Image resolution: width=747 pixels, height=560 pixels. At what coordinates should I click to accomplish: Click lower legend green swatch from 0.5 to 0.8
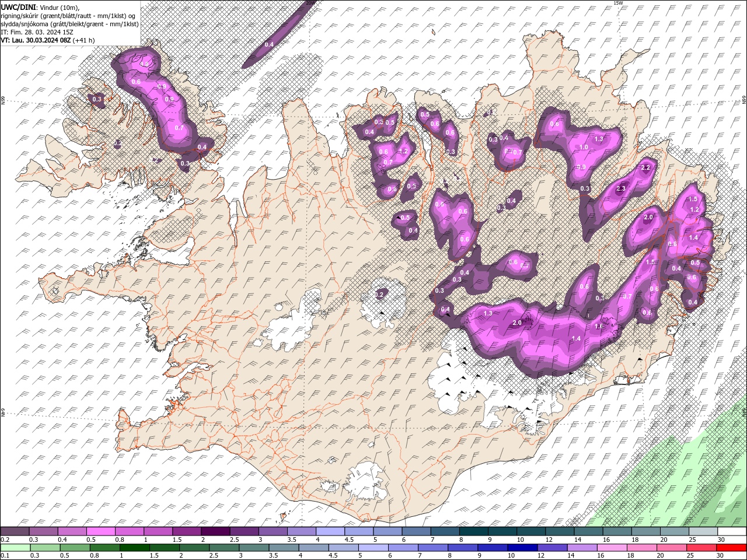point(75,548)
